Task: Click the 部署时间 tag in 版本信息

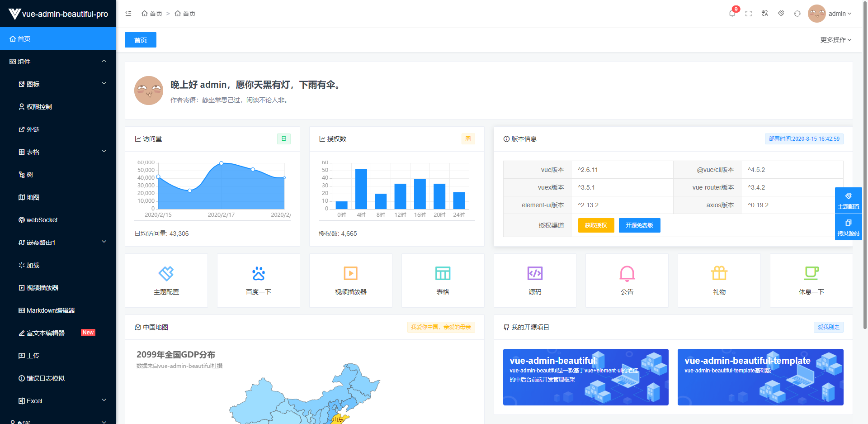Action: click(804, 139)
